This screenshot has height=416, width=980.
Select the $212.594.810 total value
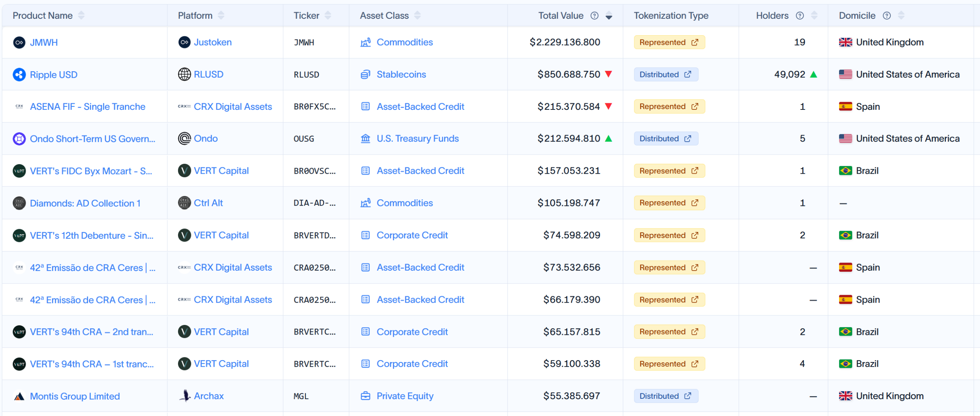pyautogui.click(x=568, y=139)
